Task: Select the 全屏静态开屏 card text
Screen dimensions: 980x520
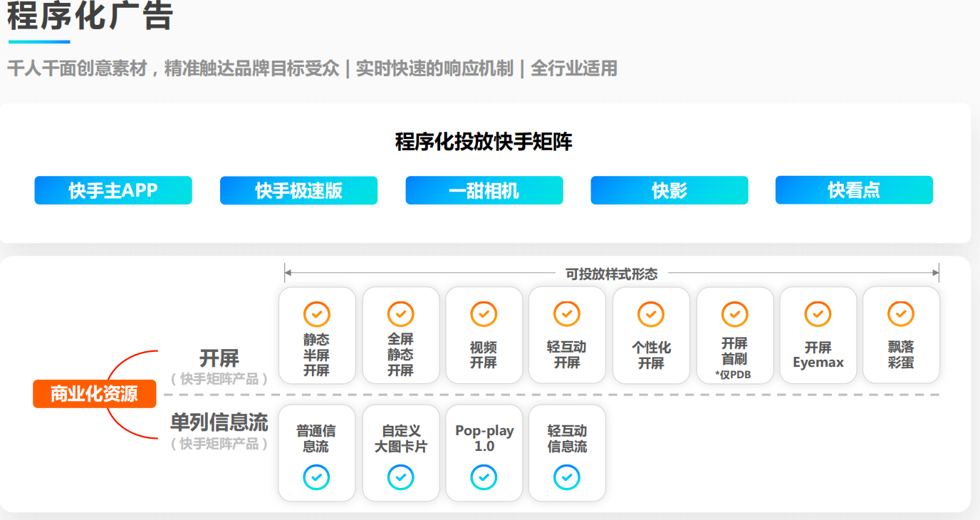Action: pos(400,355)
